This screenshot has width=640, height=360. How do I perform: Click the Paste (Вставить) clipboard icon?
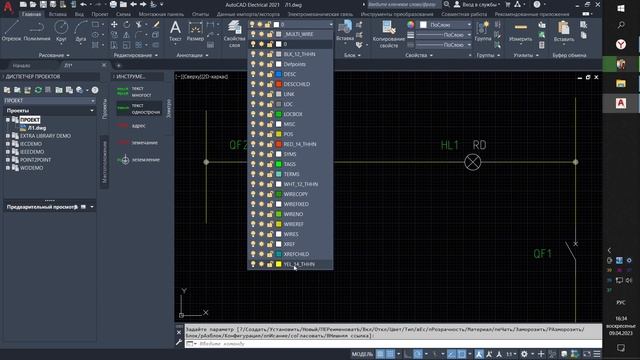pos(564,31)
